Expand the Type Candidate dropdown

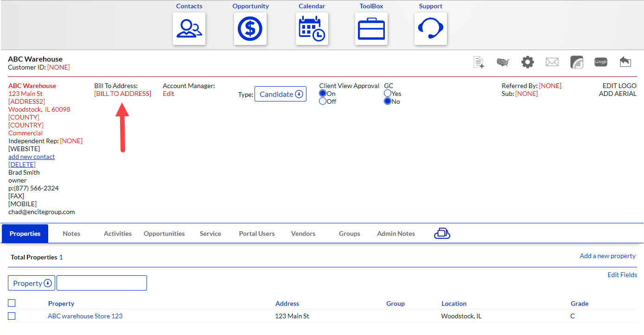click(x=281, y=94)
